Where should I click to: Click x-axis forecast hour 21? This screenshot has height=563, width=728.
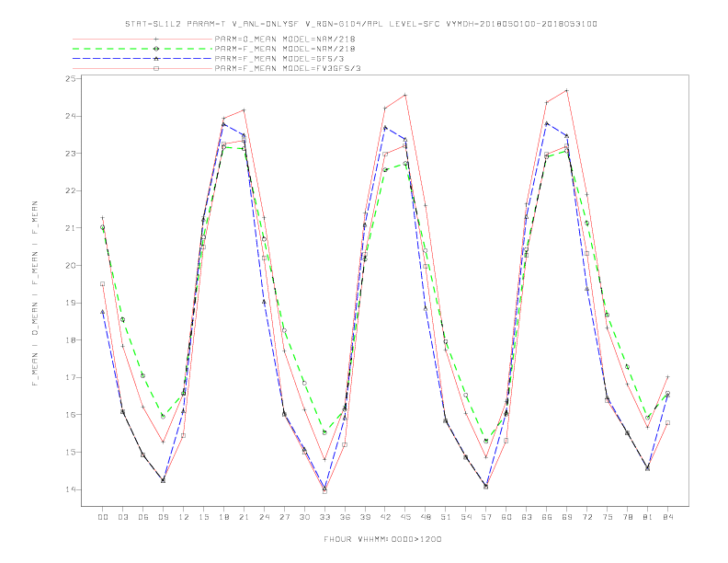coord(244,517)
